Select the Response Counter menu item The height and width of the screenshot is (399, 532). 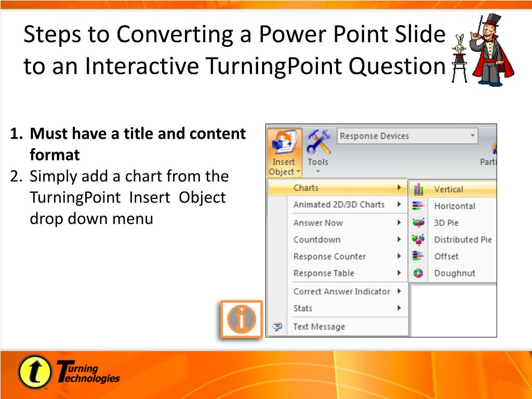[338, 257]
